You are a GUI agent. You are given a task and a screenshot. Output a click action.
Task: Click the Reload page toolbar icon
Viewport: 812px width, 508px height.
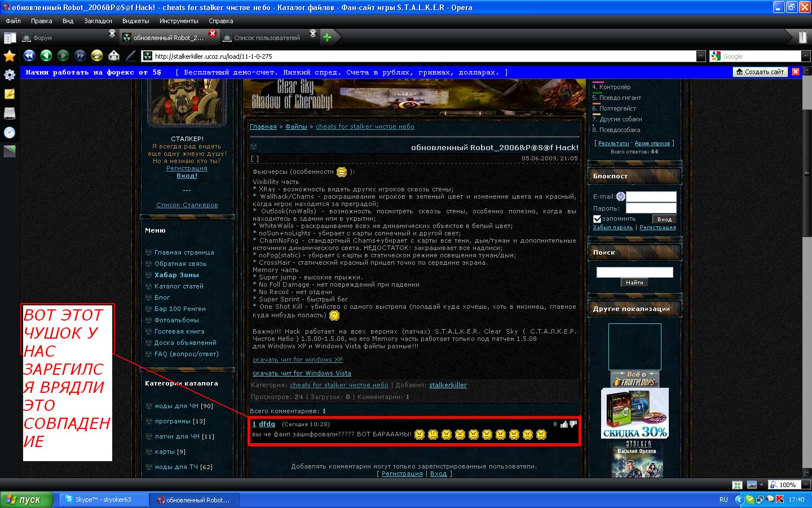tap(97, 55)
